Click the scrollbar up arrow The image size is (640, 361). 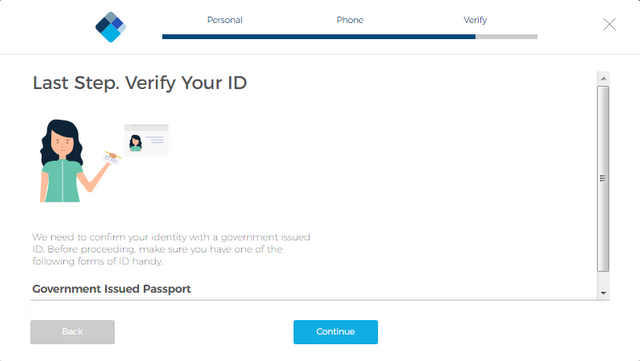(603, 78)
